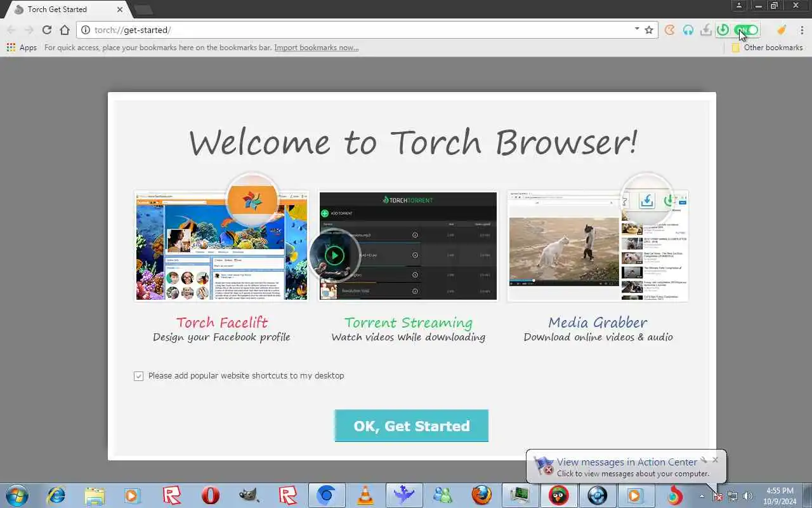
Task: Click the volume speaker tray icon
Action: click(748, 496)
